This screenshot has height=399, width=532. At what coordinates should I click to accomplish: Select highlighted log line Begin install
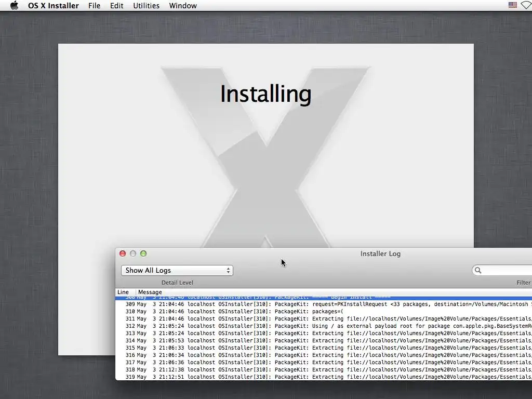pos(324,298)
